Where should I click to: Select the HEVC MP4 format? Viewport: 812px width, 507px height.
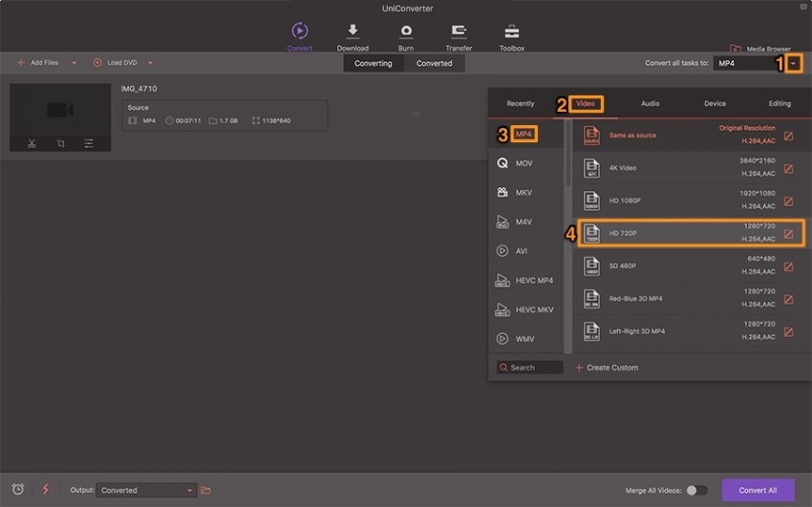click(525, 281)
